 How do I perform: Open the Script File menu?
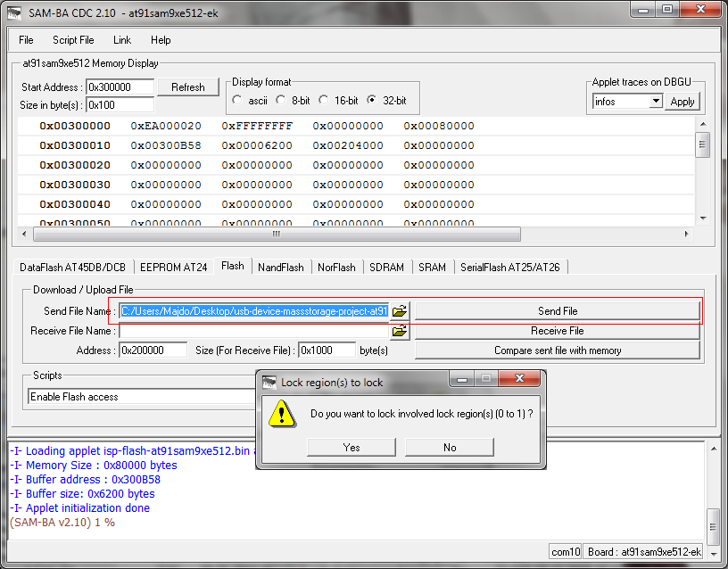pyautogui.click(x=73, y=40)
